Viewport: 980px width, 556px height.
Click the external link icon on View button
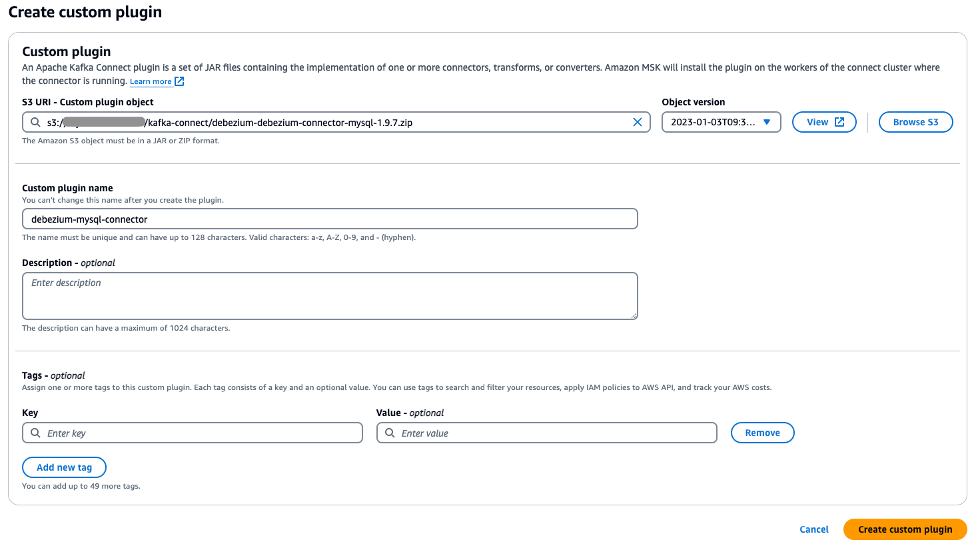coord(839,122)
